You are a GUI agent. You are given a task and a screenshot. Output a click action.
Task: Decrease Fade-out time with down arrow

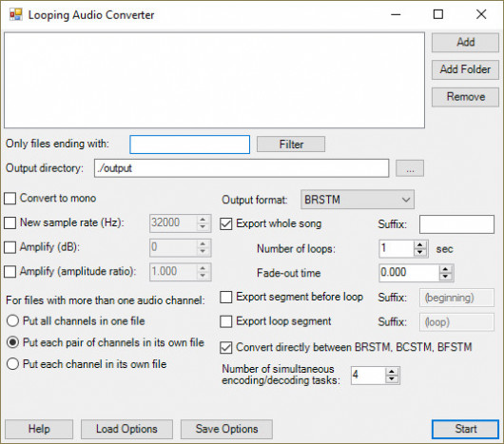click(x=445, y=277)
